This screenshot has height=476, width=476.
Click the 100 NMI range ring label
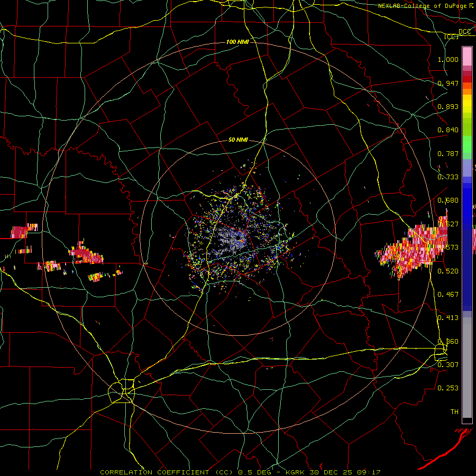click(237, 42)
